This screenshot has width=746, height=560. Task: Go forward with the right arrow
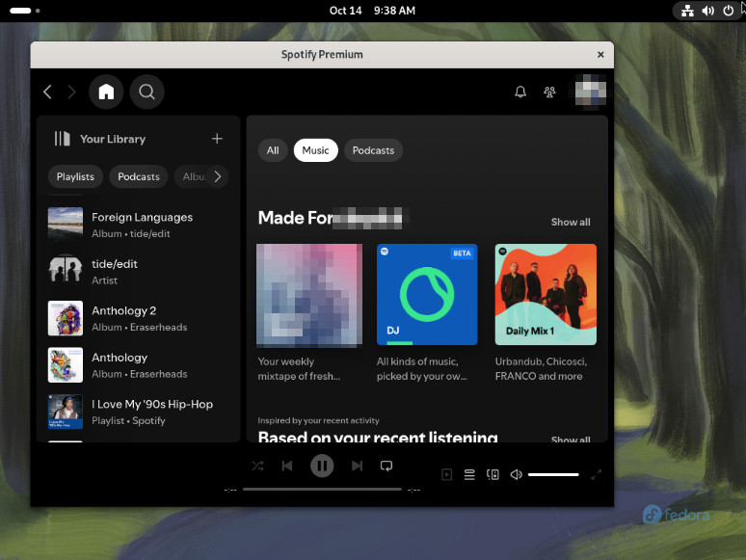pyautogui.click(x=71, y=92)
